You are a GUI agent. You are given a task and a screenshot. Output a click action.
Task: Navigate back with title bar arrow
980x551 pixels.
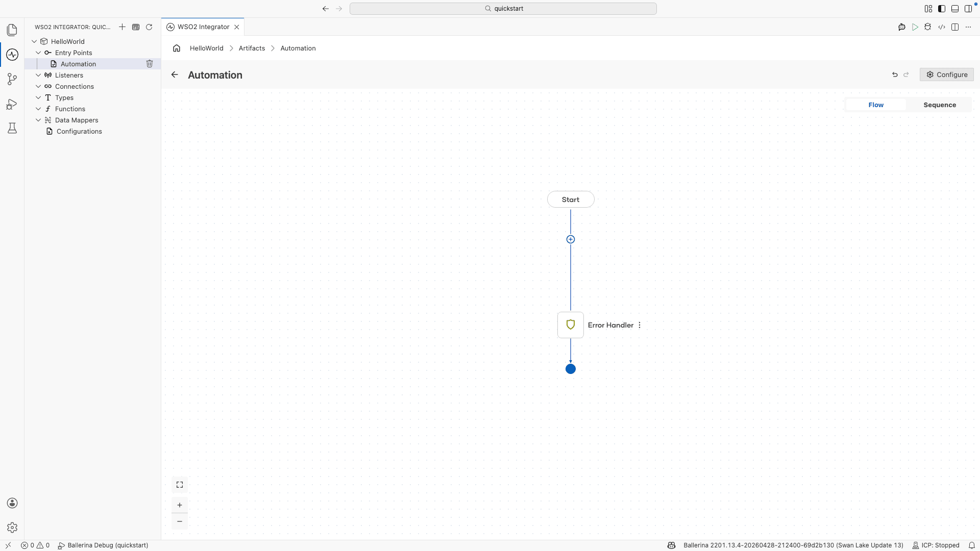point(326,9)
